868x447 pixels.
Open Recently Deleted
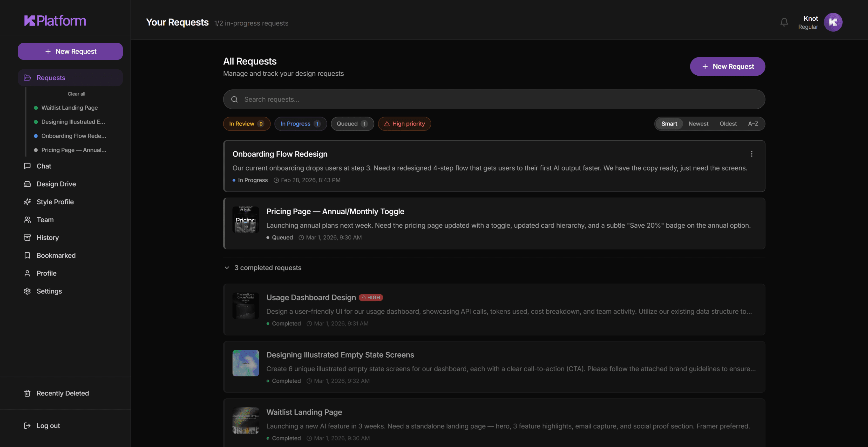pos(62,393)
